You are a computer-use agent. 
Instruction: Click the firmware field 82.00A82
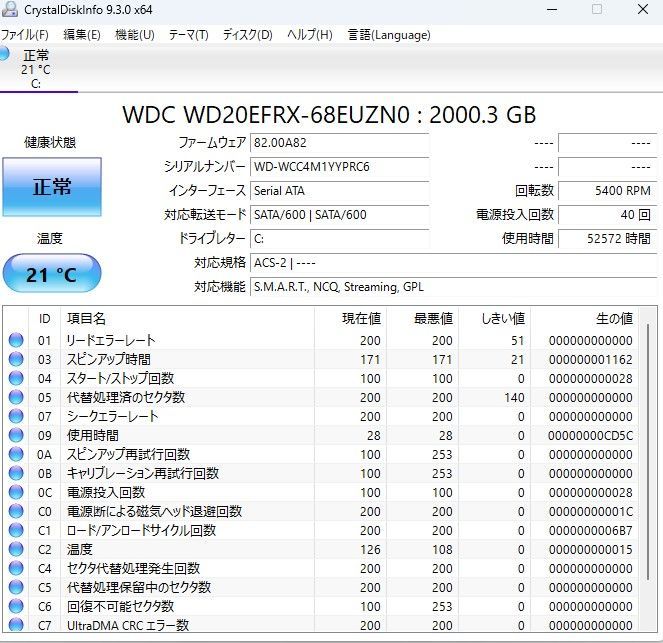click(340, 143)
